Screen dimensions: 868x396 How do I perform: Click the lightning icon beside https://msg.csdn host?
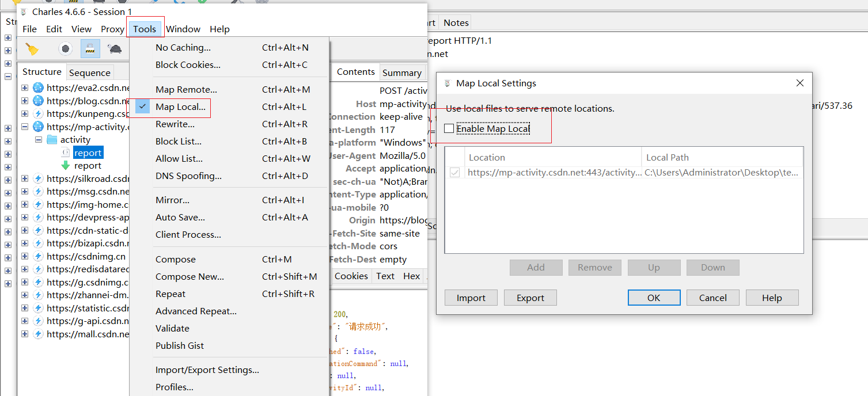[x=38, y=192]
